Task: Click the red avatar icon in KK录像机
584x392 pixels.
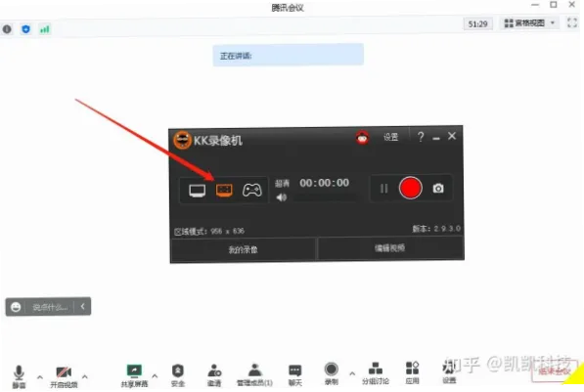Action: (362, 138)
